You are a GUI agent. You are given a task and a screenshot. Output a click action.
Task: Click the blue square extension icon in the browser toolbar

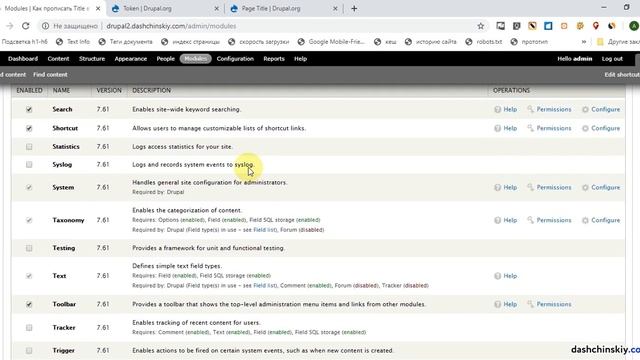coord(548,26)
